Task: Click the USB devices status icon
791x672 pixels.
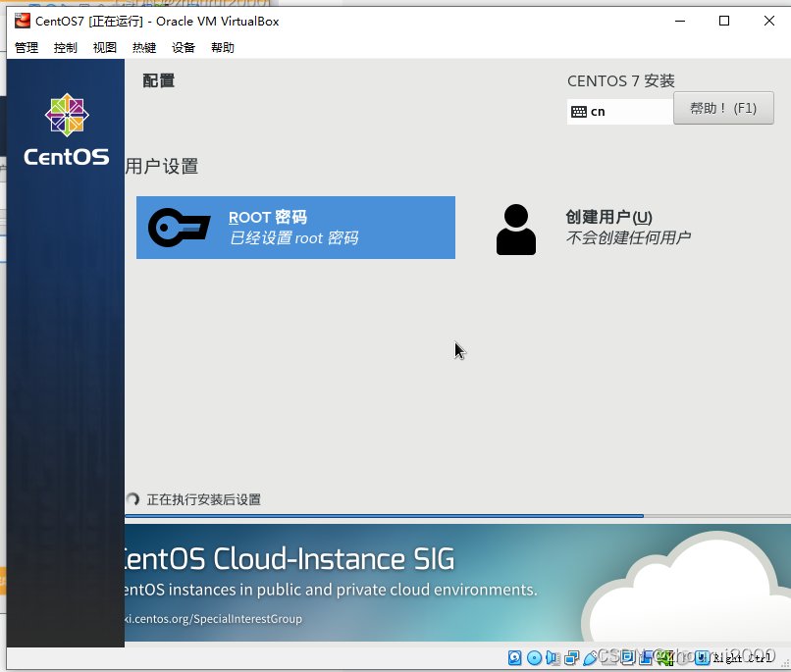Action: 590,657
